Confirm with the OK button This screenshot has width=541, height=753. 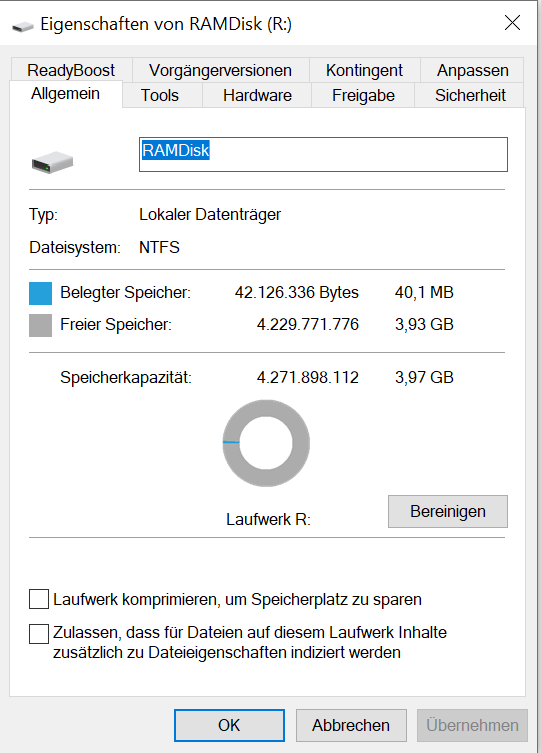point(229,725)
